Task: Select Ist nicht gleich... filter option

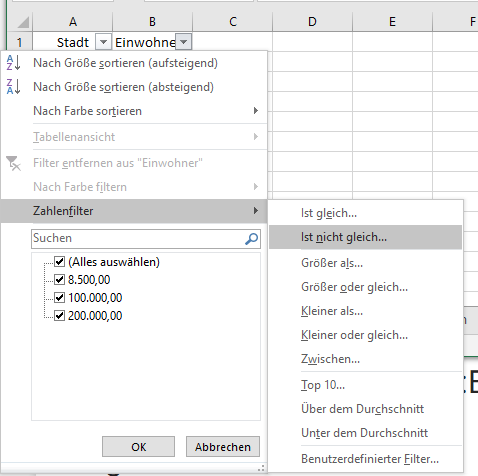Action: pos(366,237)
